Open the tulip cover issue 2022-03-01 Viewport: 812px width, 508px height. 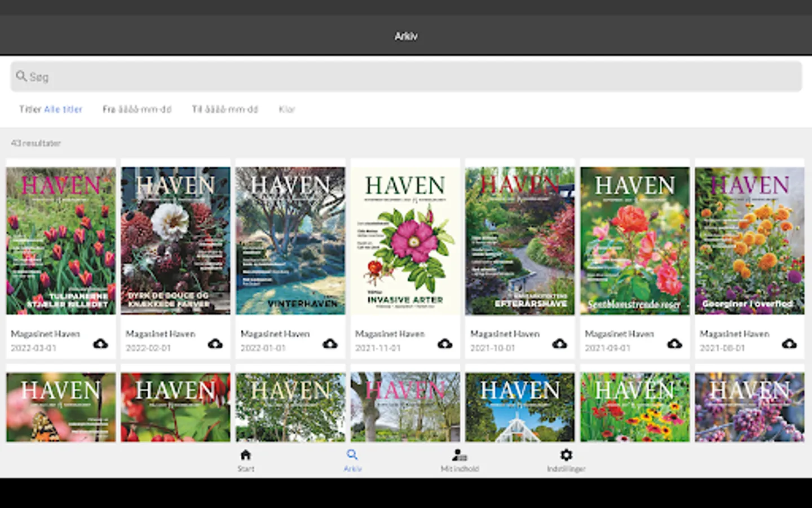61,241
